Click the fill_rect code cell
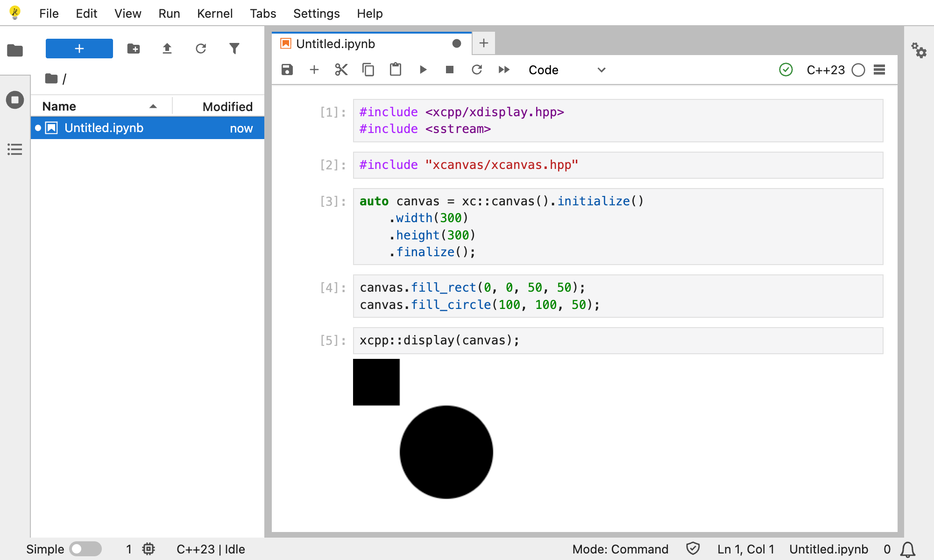 tap(618, 296)
